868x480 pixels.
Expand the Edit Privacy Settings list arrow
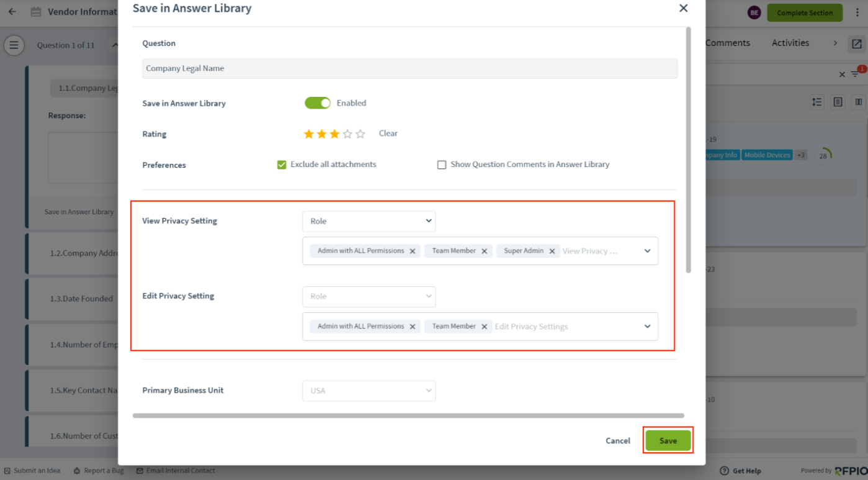(x=647, y=326)
